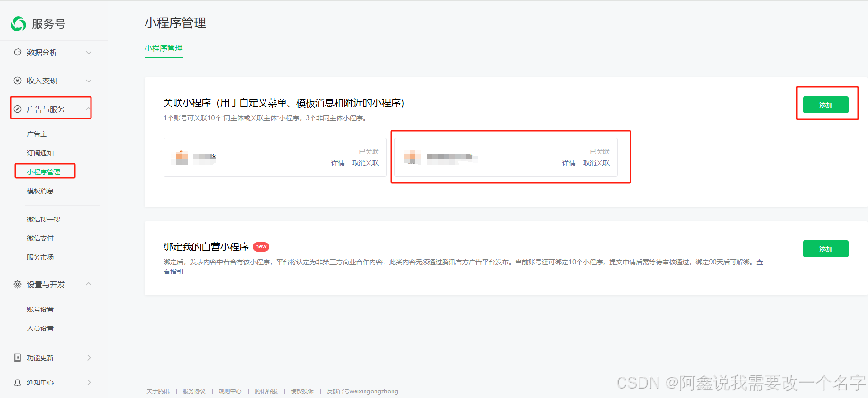868x398 pixels.
Task: Click the second linked mini program avatar
Action: point(412,157)
